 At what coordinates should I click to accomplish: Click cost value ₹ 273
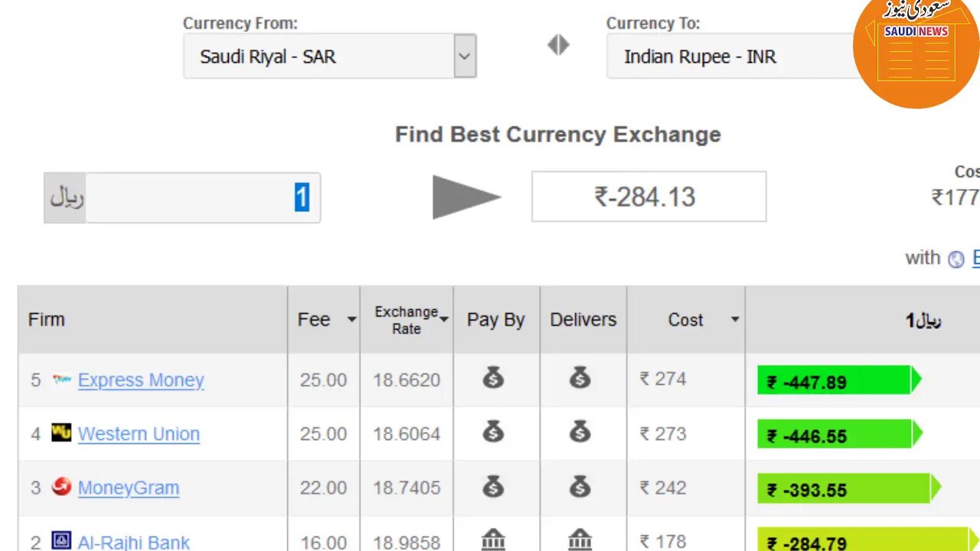(663, 433)
